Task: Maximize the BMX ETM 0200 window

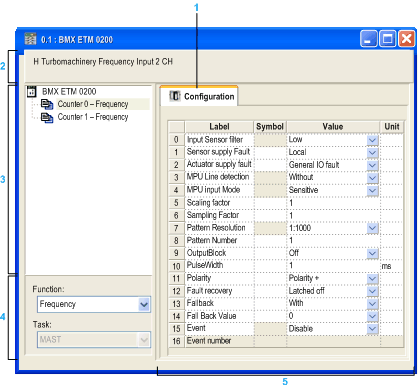Action: pos(387,39)
